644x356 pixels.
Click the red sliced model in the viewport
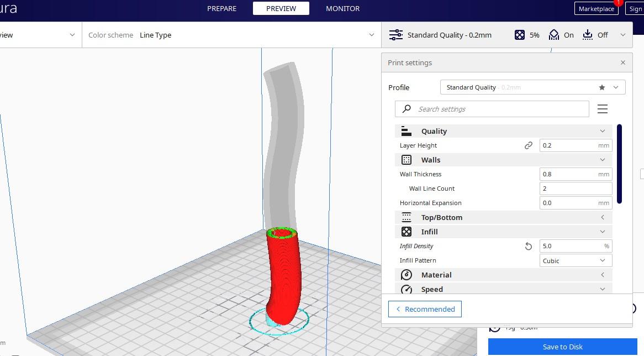coord(283,278)
